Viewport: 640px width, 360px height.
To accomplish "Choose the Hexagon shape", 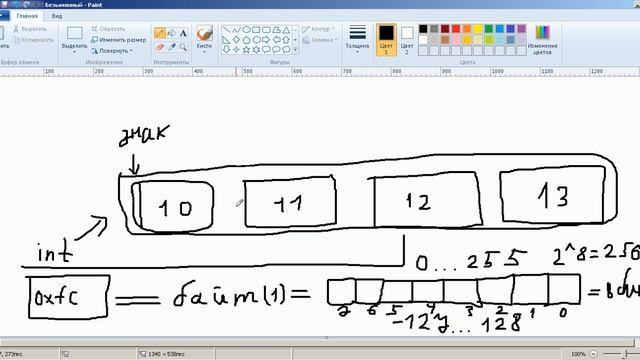I will click(x=256, y=40).
